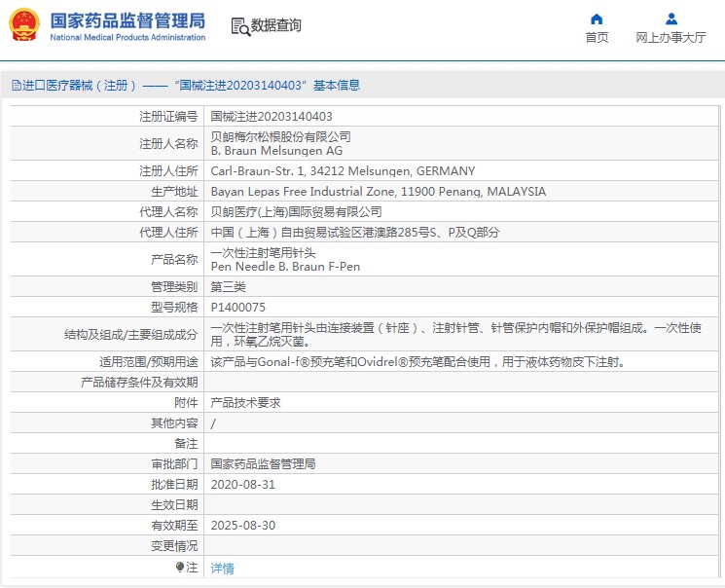Open the 数据查询 search document icon
The height and width of the screenshot is (588, 725).
[x=240, y=26]
